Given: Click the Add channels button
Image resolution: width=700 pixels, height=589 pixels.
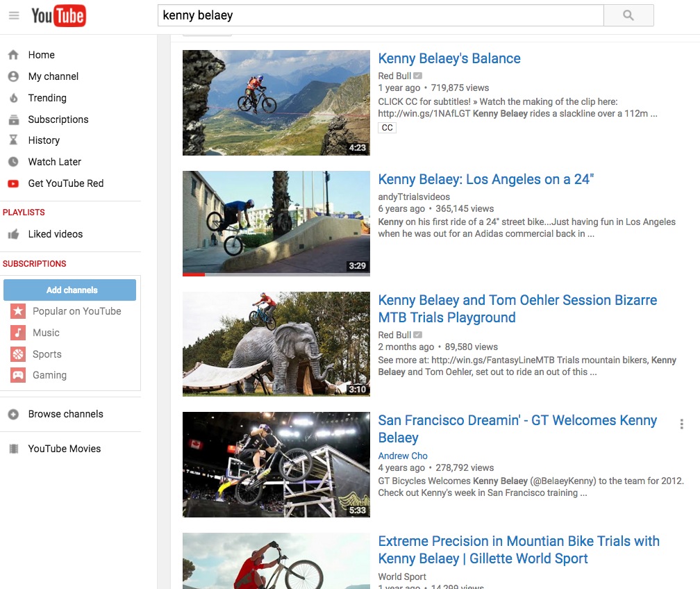Looking at the screenshot, I should 69,290.
